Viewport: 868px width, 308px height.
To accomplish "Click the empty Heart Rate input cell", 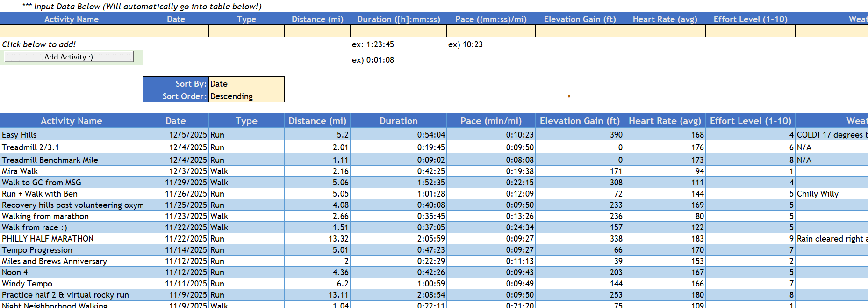I will click(x=665, y=31).
